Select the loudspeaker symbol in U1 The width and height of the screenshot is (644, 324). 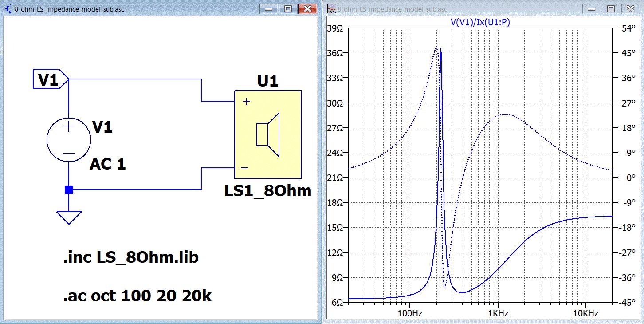(x=268, y=134)
